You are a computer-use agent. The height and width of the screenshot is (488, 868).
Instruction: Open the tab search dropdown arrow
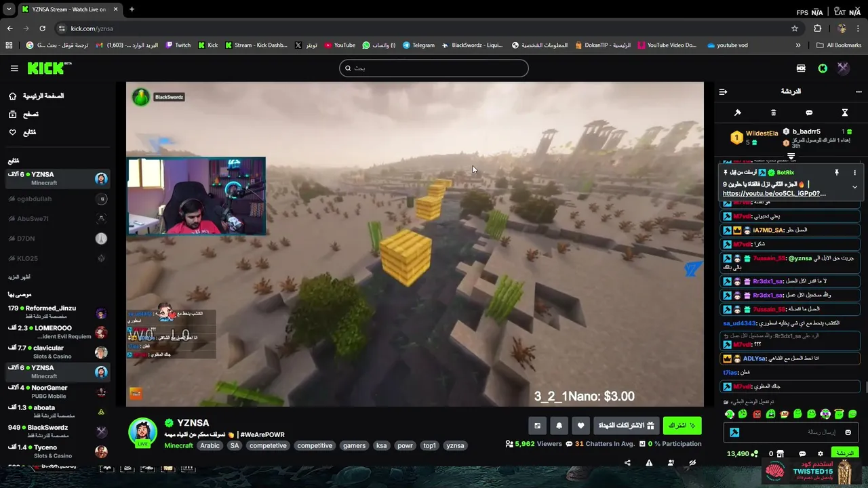[9, 9]
